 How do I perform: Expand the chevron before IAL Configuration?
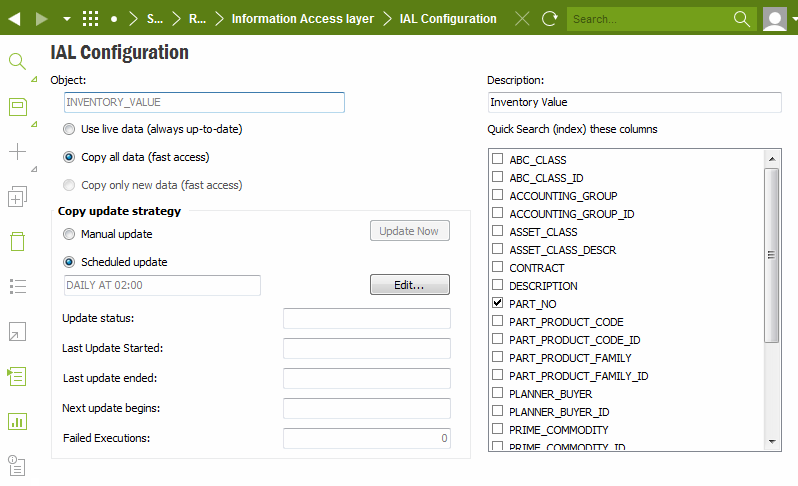(x=387, y=19)
